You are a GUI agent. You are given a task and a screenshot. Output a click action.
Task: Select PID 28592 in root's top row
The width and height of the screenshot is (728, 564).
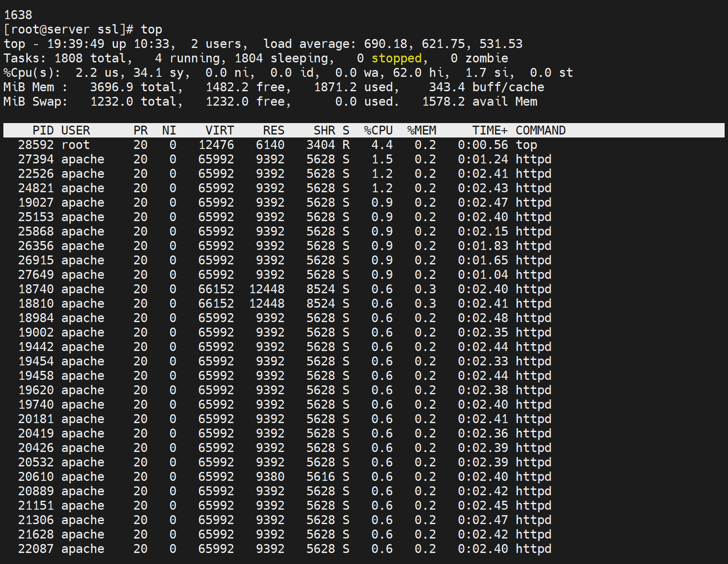(36, 145)
